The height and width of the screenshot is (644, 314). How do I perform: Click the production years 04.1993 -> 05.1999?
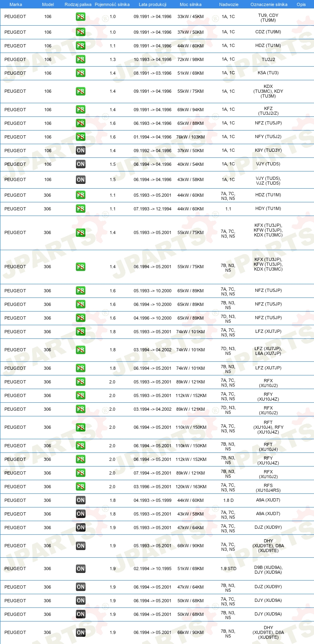[153, 500]
